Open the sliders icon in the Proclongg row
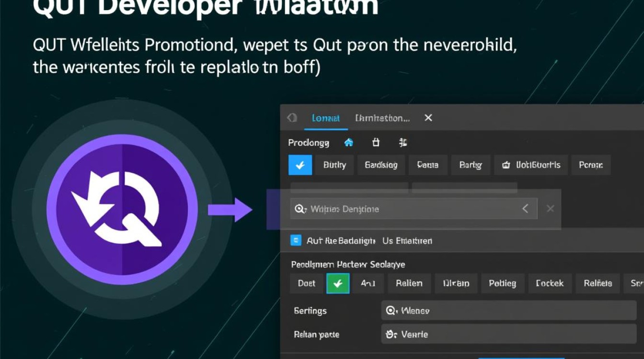The image size is (644, 359). pyautogui.click(x=403, y=142)
